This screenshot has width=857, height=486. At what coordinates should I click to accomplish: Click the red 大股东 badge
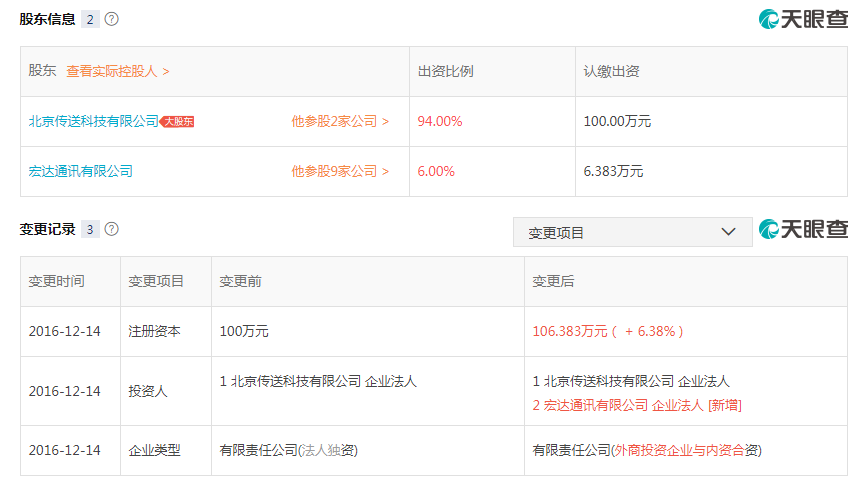pyautogui.click(x=177, y=121)
